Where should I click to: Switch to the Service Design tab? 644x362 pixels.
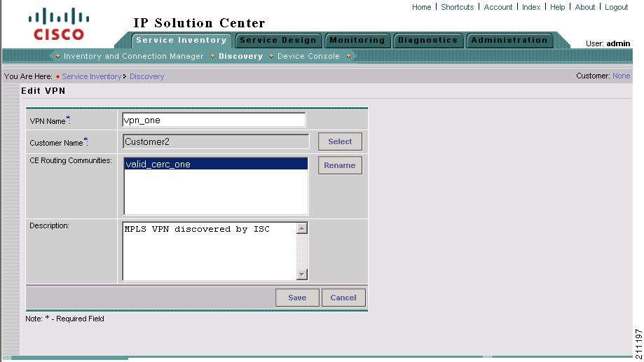pos(278,40)
